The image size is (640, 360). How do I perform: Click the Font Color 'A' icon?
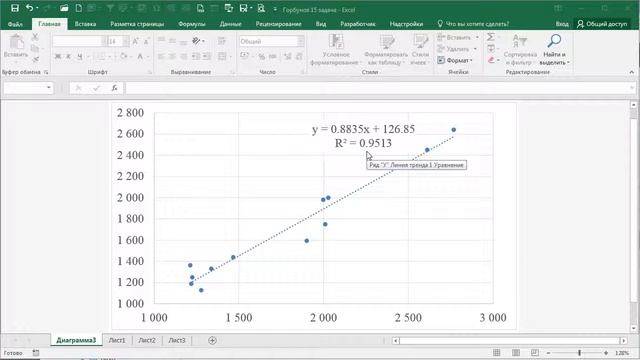(x=140, y=56)
